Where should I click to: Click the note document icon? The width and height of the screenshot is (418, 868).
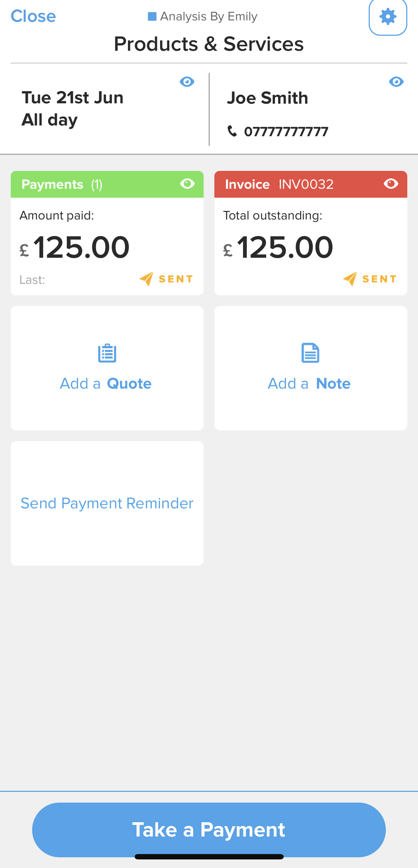click(x=310, y=353)
